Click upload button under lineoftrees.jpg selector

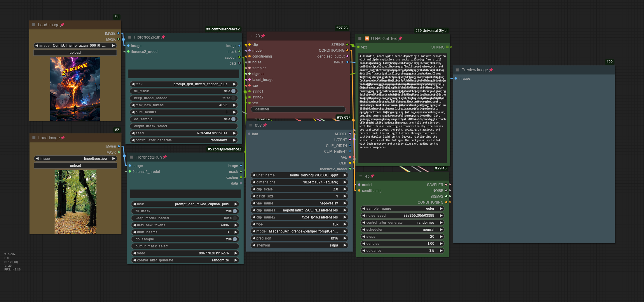tap(75, 166)
